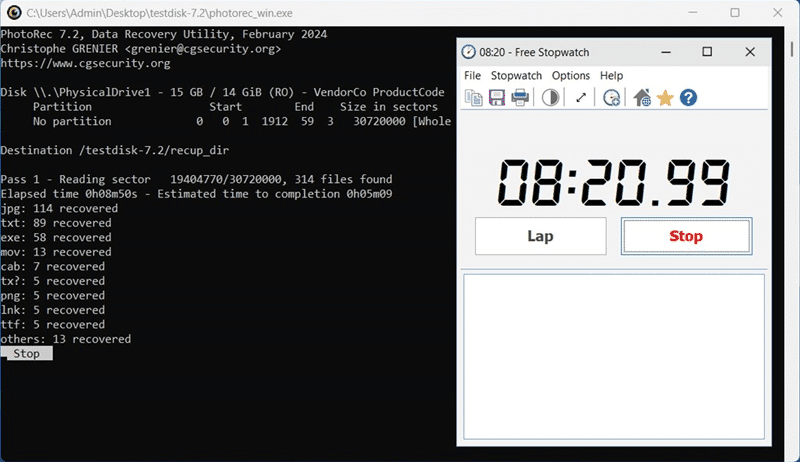
Task: Click the Free Stopwatch title bar clock icon
Action: [468, 52]
